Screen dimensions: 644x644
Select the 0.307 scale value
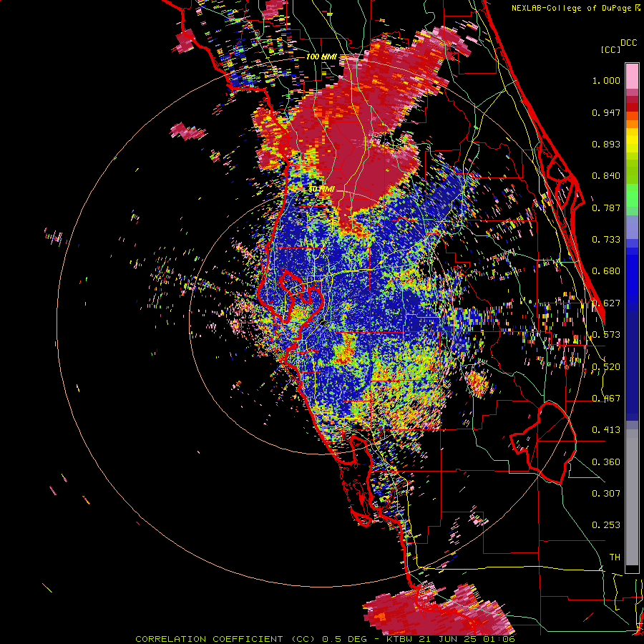tap(606, 494)
